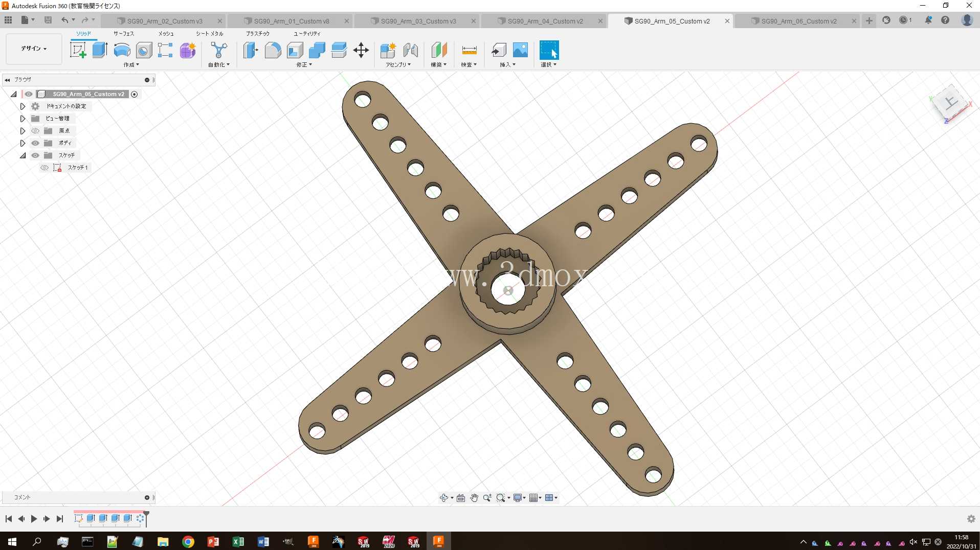Click the Orbit navigation icon
The height and width of the screenshot is (550, 980).
pos(444,498)
